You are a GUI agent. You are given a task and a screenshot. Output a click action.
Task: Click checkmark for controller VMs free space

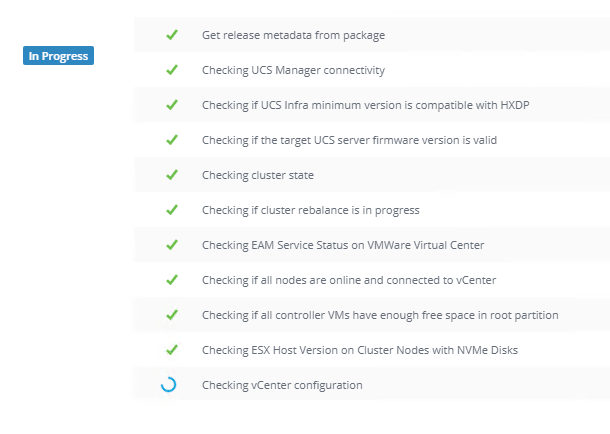(x=171, y=315)
